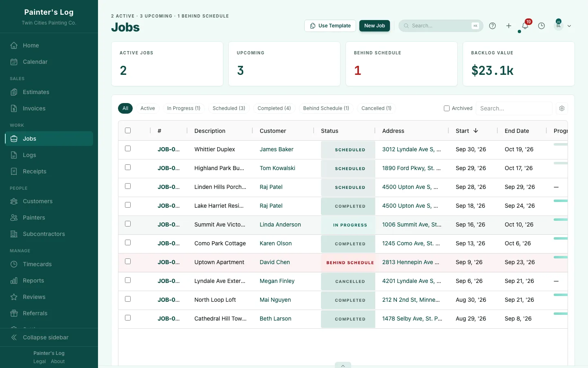This screenshot has height=368, width=588.
Task: Open Referrals gift icon in sidebar
Action: click(x=14, y=313)
